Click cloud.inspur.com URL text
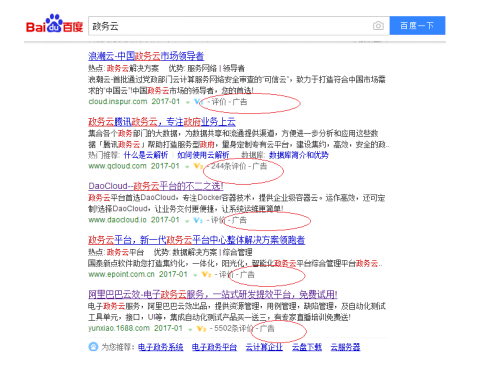The height and width of the screenshot is (384, 477). [118, 101]
